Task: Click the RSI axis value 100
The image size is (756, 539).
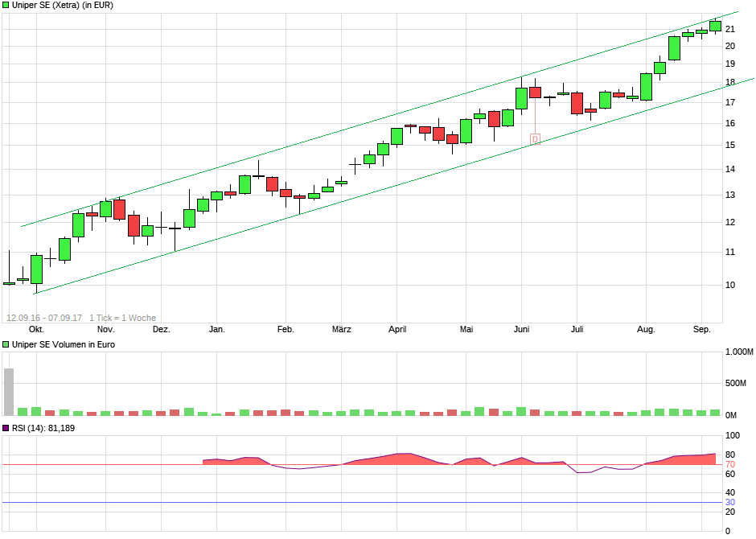Action: [x=733, y=435]
